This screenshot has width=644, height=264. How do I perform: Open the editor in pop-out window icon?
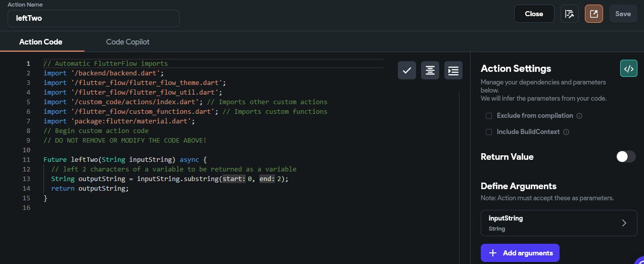(594, 14)
